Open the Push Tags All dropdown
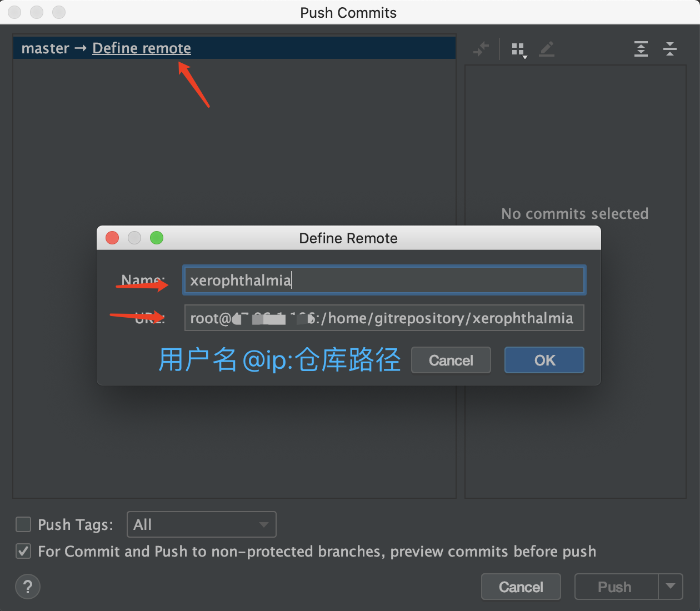700x611 pixels. (x=202, y=524)
